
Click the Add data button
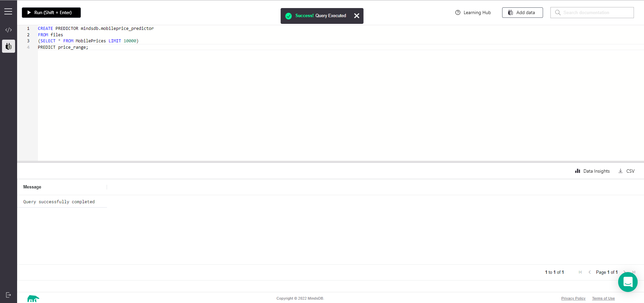[522, 12]
